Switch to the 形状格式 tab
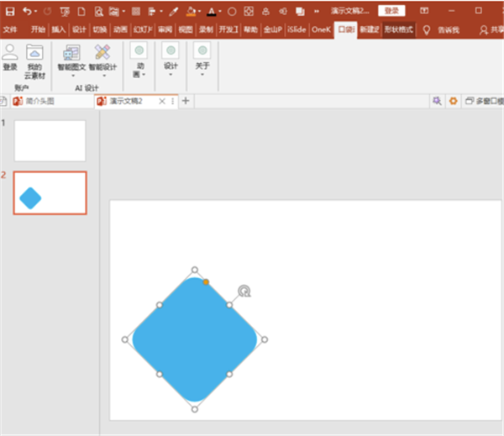The image size is (504, 436). (x=399, y=29)
